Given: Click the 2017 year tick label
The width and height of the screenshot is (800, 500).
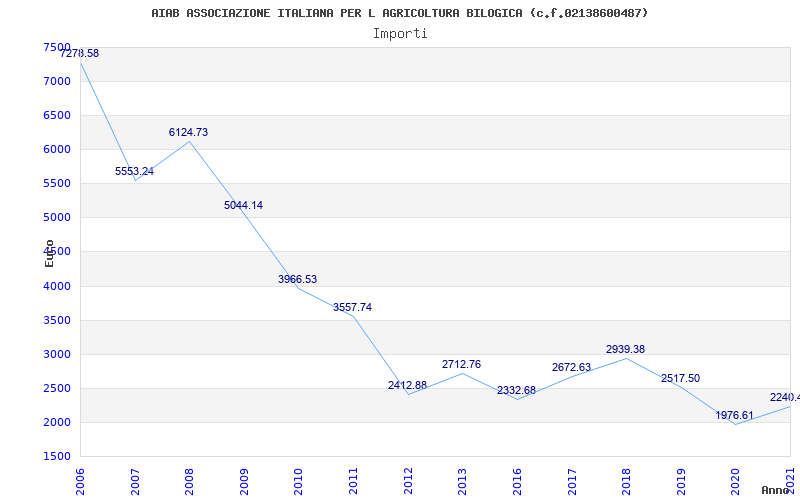Looking at the screenshot, I should pos(571,482).
